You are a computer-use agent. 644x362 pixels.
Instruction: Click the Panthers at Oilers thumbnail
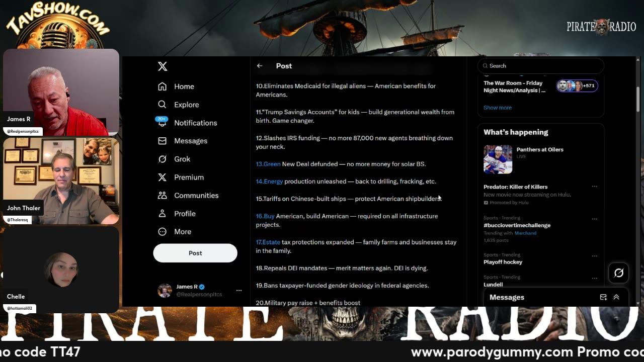pyautogui.click(x=498, y=159)
